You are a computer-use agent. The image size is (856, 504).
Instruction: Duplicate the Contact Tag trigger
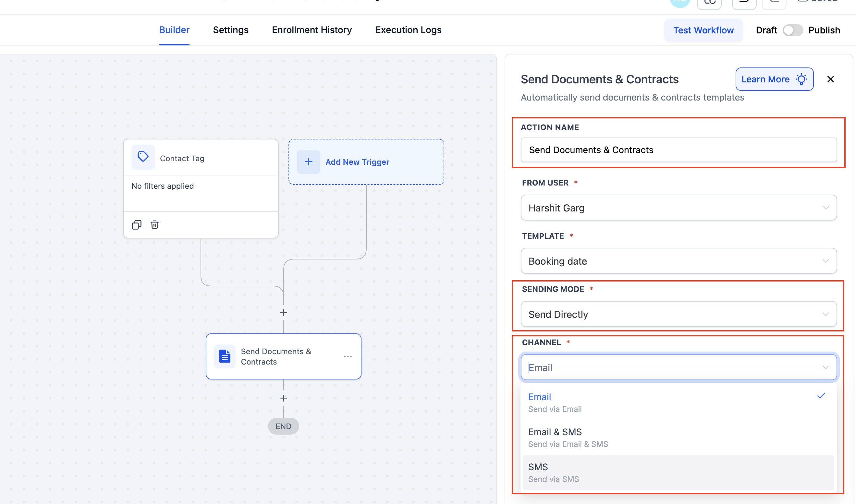tap(137, 224)
